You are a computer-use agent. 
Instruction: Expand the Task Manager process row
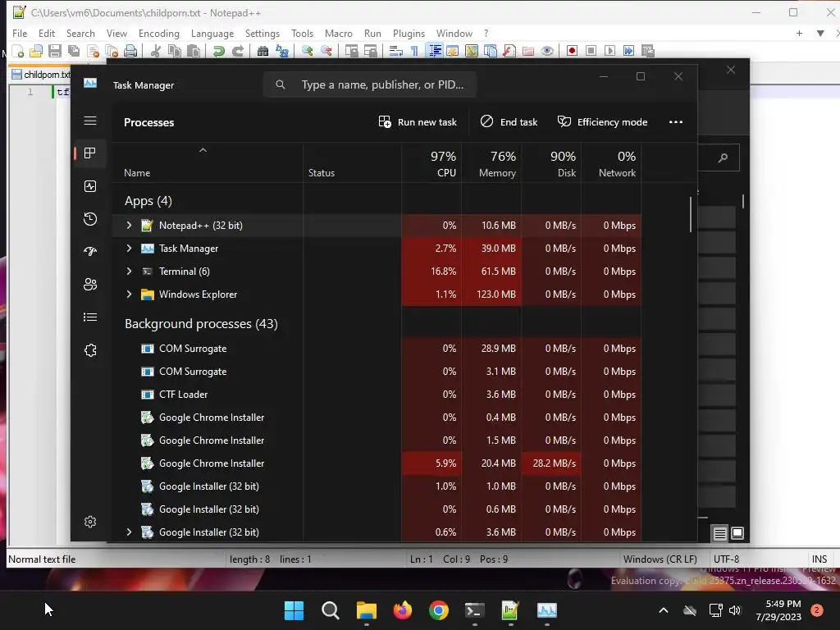[129, 249]
